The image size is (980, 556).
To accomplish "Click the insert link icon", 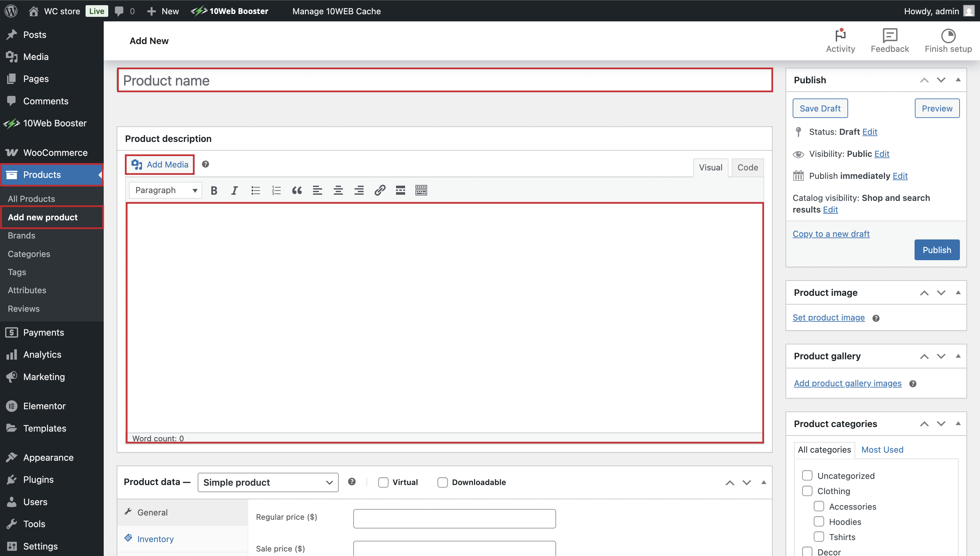I will 379,190.
